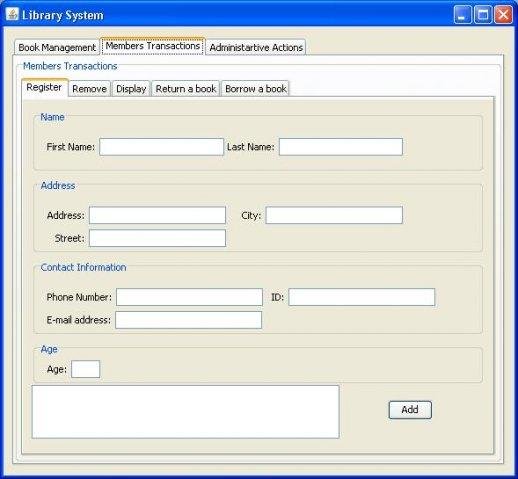518x479 pixels.
Task: Close the Library System window
Action: (x=503, y=15)
